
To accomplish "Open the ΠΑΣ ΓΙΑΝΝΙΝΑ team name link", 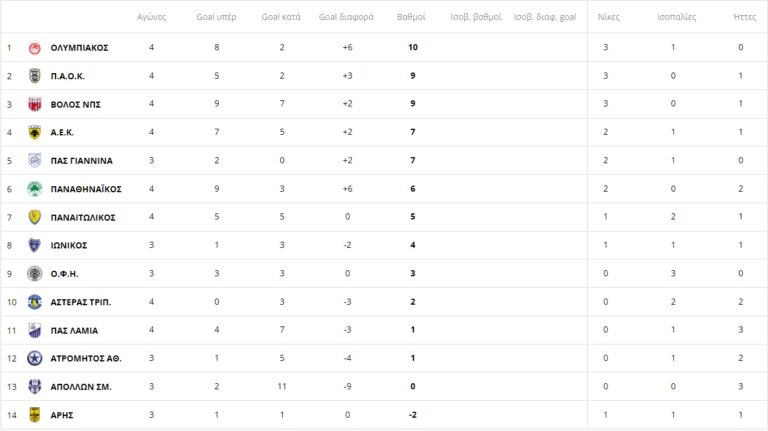I will pyautogui.click(x=81, y=160).
